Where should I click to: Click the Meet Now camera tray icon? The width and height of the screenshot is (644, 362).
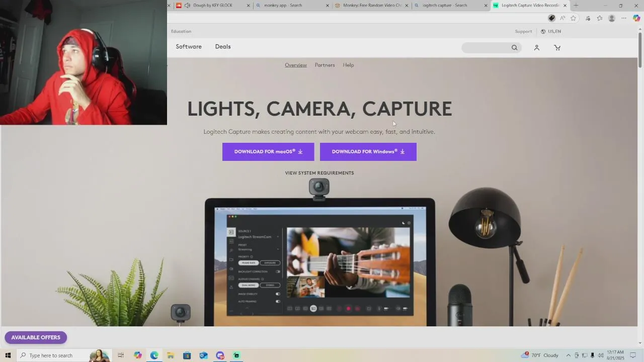pos(577,355)
